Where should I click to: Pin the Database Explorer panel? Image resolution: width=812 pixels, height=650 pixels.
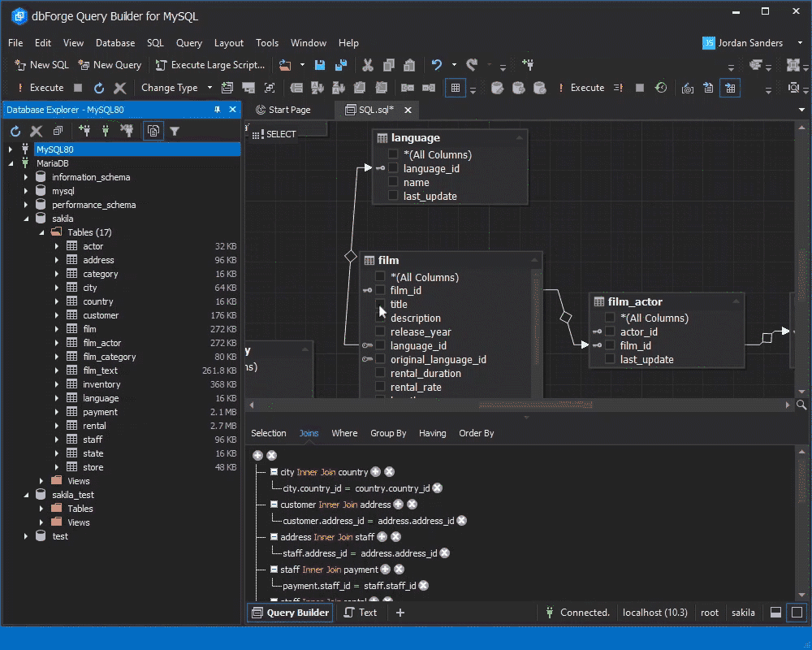point(217,110)
